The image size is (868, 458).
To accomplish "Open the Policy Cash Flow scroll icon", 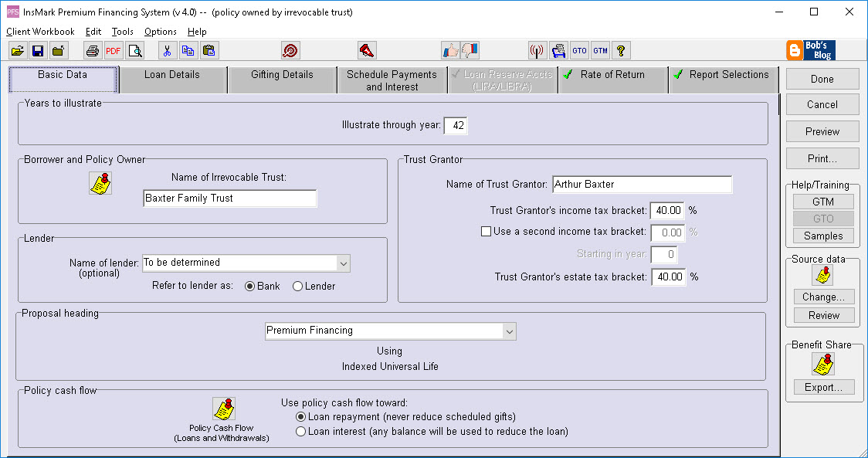I will [222, 409].
